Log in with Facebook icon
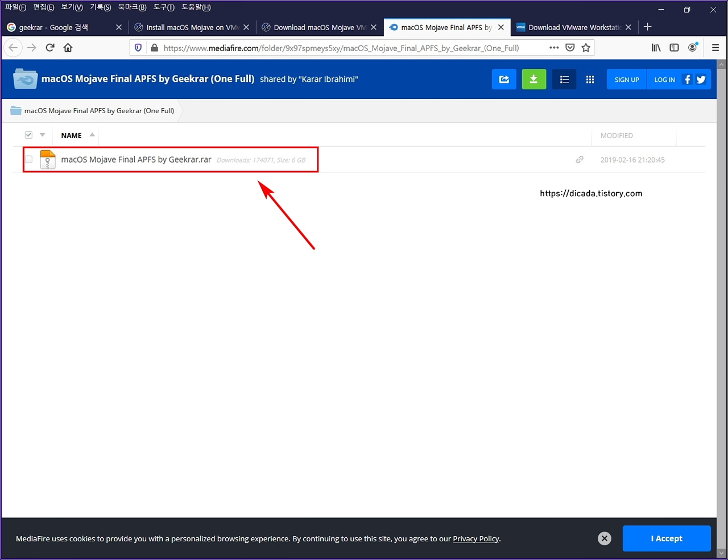 point(688,80)
